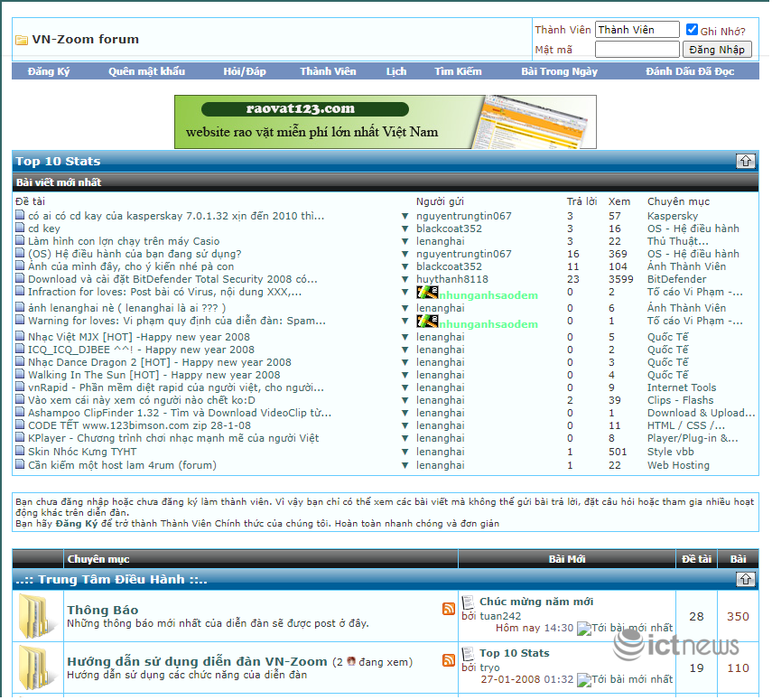This screenshot has width=772, height=700.
Task: Click thread icon for Làm hình con lợn
Action: (x=20, y=240)
